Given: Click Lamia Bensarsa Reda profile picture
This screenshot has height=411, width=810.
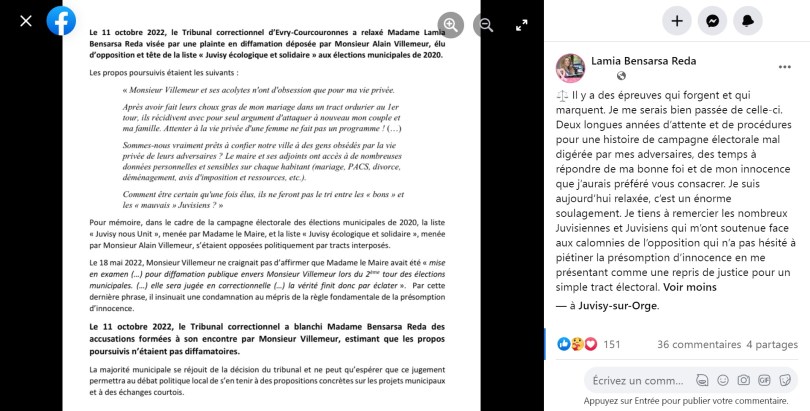Looking at the screenshot, I should click(570, 68).
